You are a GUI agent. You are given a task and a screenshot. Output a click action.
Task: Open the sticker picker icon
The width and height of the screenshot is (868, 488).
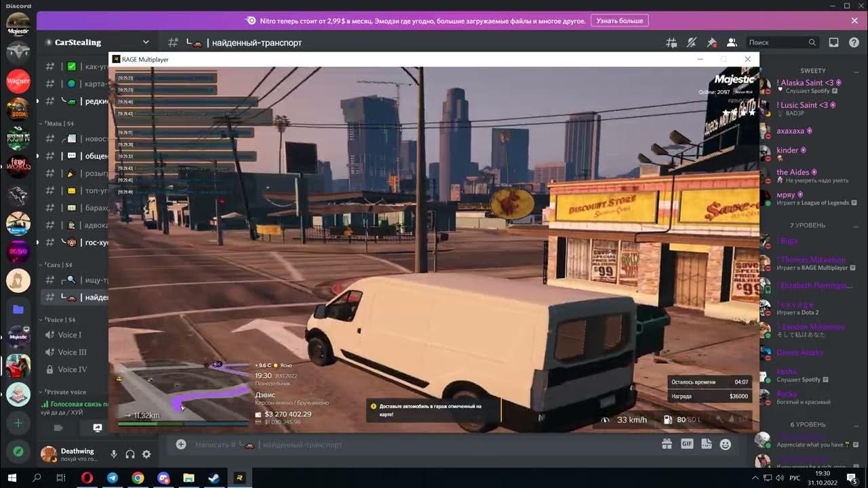(706, 445)
